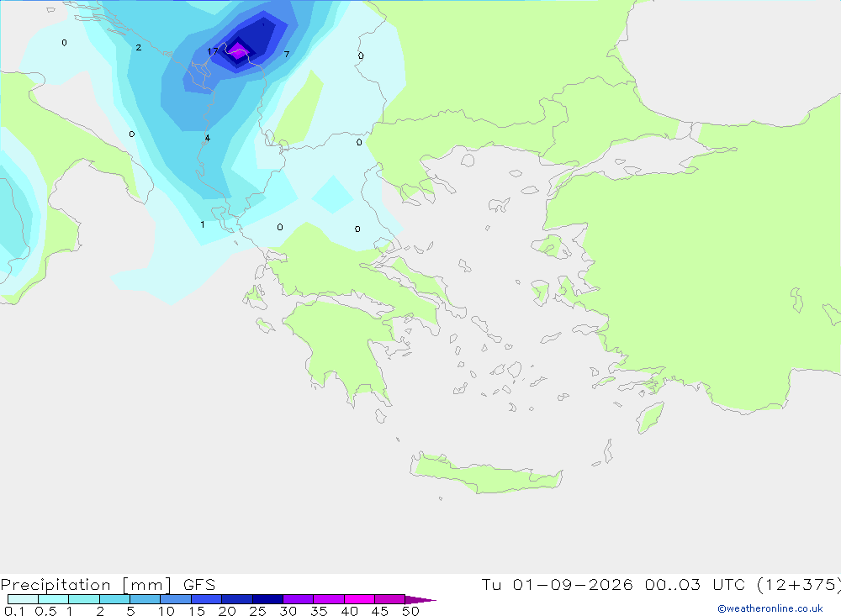This screenshot has width=841, height=616.
Task: Click the 'GFS' model label
Action: [x=199, y=585]
